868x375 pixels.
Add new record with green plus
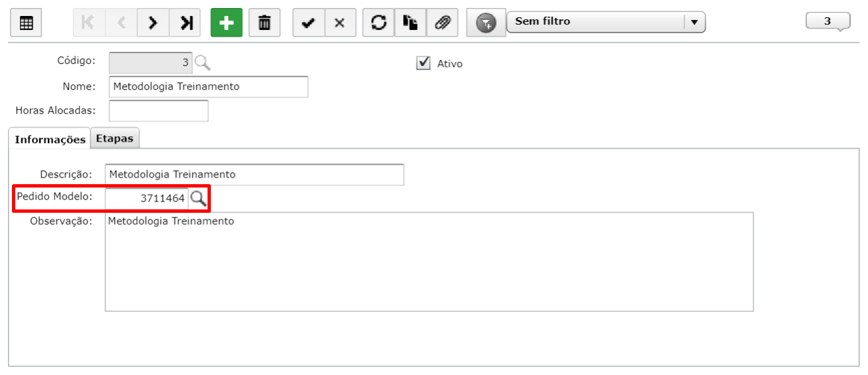tap(227, 23)
